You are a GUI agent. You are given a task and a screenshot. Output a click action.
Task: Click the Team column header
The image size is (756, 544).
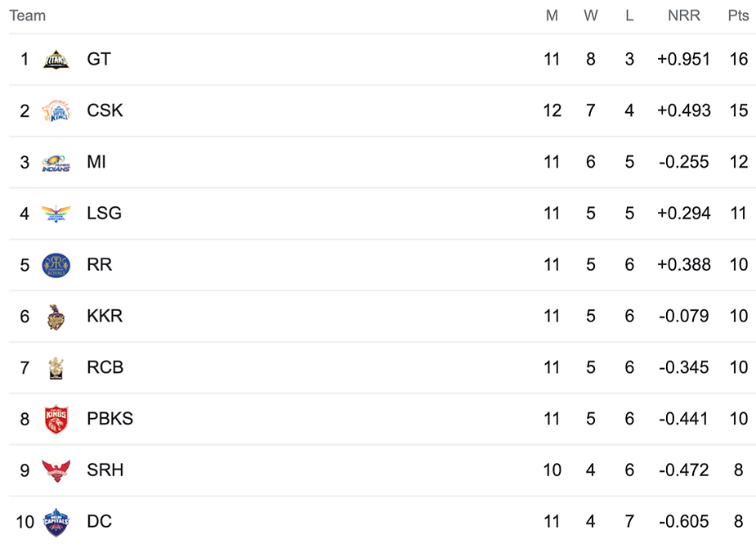click(x=28, y=16)
